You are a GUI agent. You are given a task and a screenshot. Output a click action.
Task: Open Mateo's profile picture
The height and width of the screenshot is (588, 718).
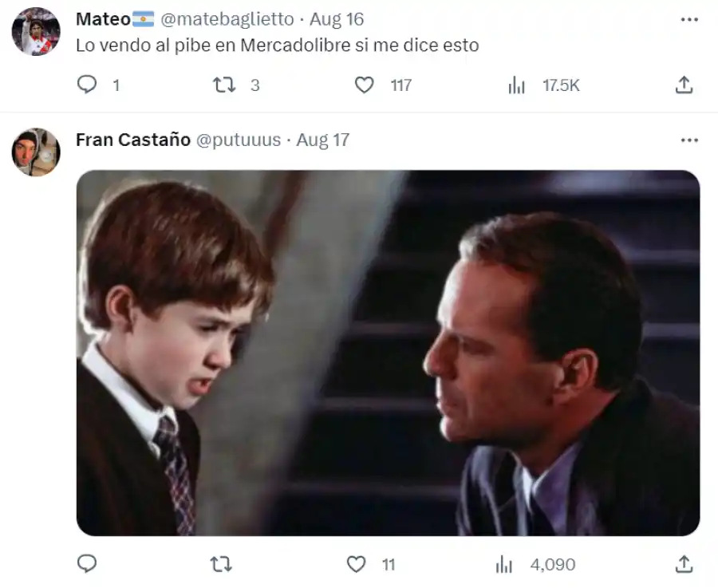coord(36,32)
